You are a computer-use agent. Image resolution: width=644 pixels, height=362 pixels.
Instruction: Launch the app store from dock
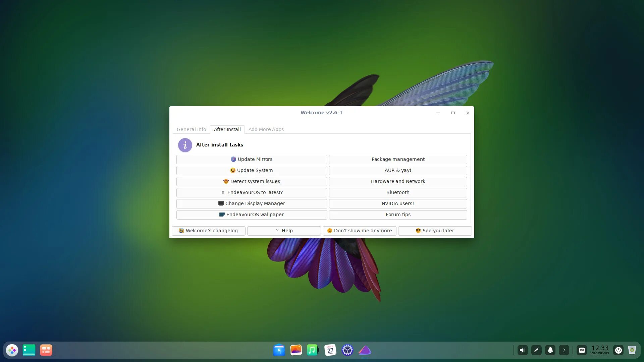(x=279, y=350)
